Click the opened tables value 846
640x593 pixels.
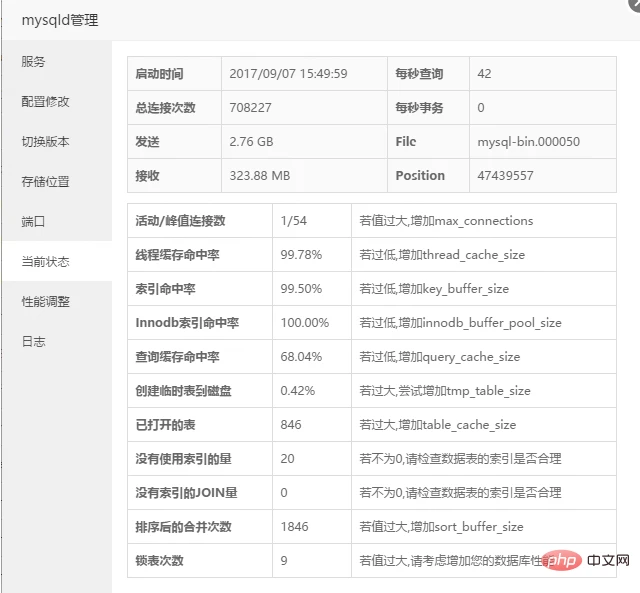click(x=291, y=424)
